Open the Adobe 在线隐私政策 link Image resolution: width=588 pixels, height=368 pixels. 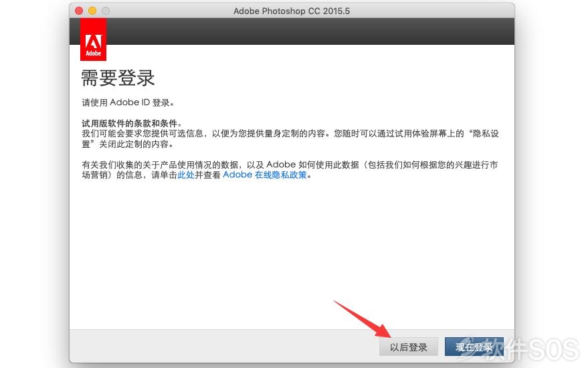pos(265,175)
